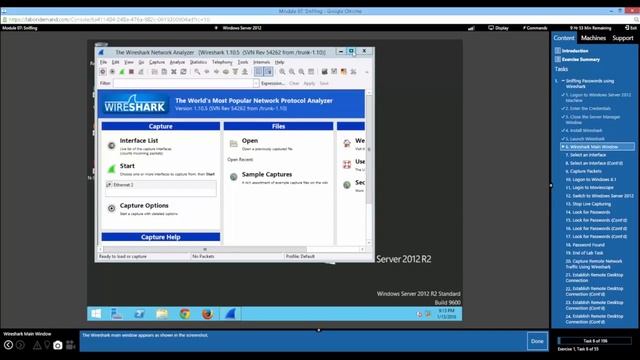
Task: Toggle auto scroll in live capture button
Action: tap(268, 72)
